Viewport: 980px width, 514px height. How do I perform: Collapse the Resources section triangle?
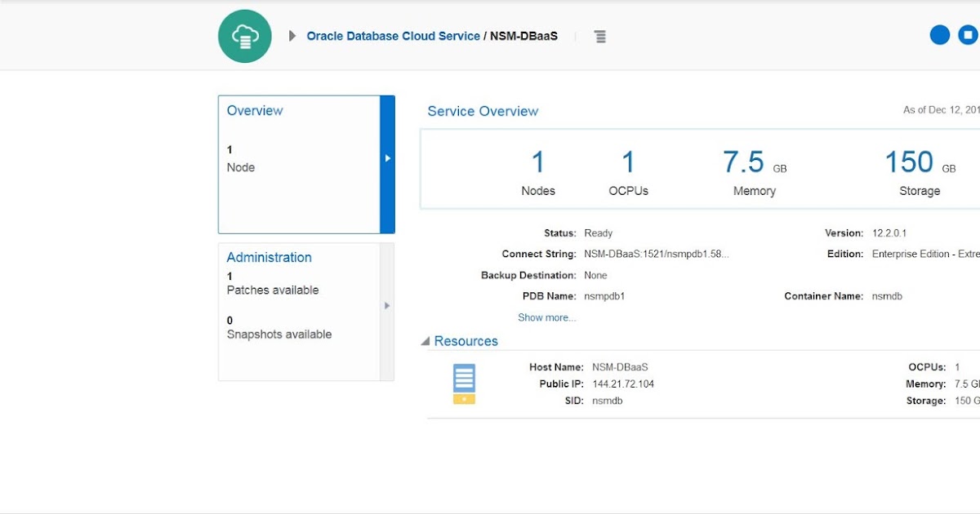point(425,341)
